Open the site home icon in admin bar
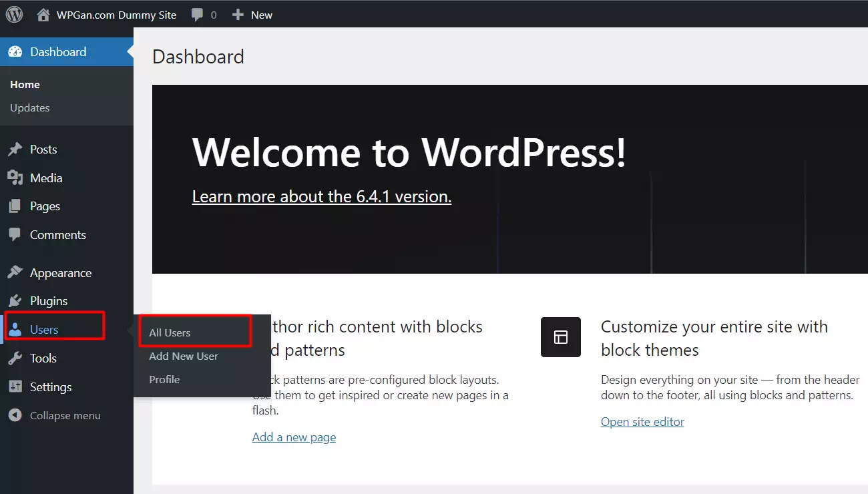Image resolution: width=868 pixels, height=494 pixels. coord(43,15)
